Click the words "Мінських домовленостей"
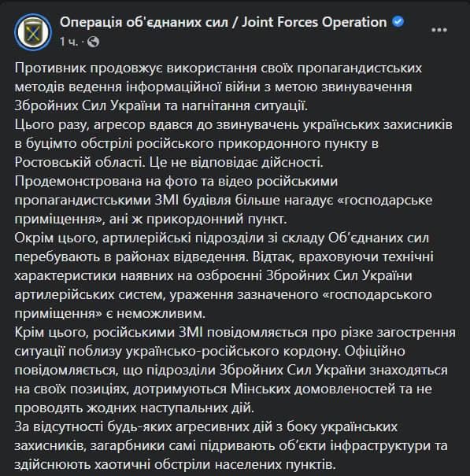 tap(313, 389)
